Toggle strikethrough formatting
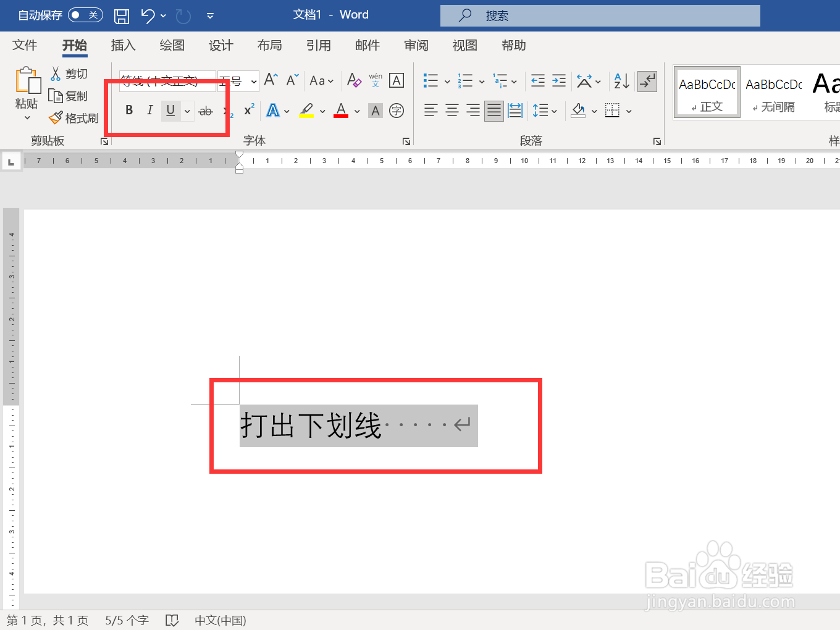This screenshot has width=840, height=630. 206,111
